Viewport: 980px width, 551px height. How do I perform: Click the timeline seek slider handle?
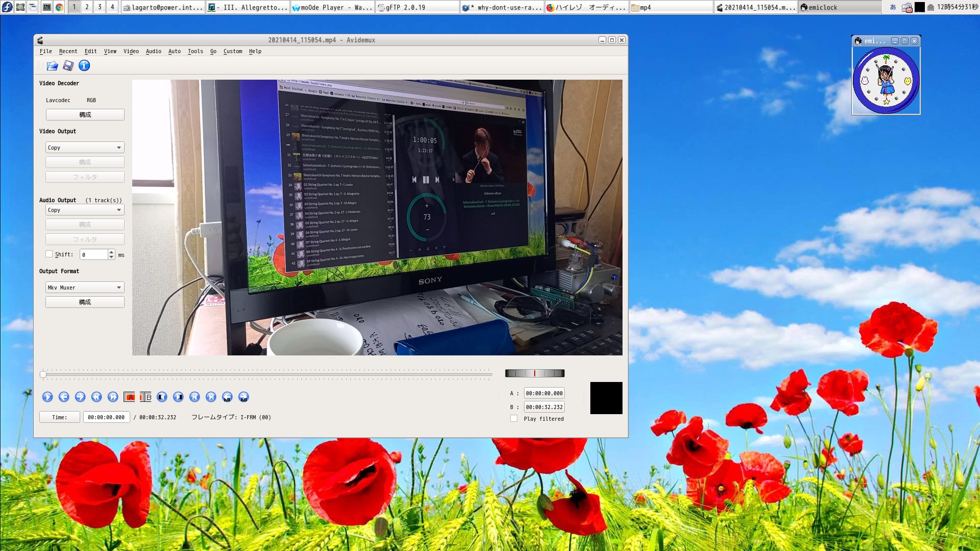tap(43, 374)
